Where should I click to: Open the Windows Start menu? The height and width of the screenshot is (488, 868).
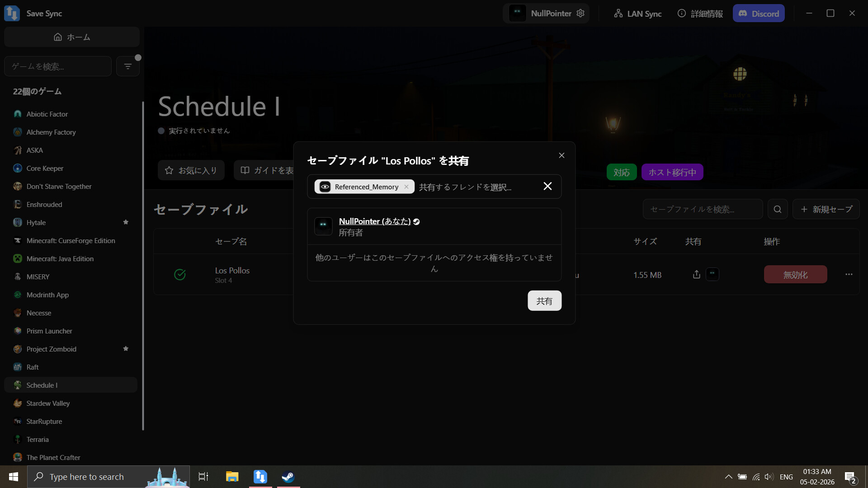coord(14,477)
